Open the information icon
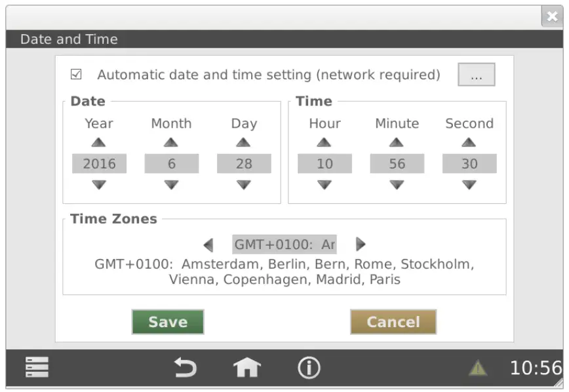The width and height of the screenshot is (569, 392). [x=309, y=368]
